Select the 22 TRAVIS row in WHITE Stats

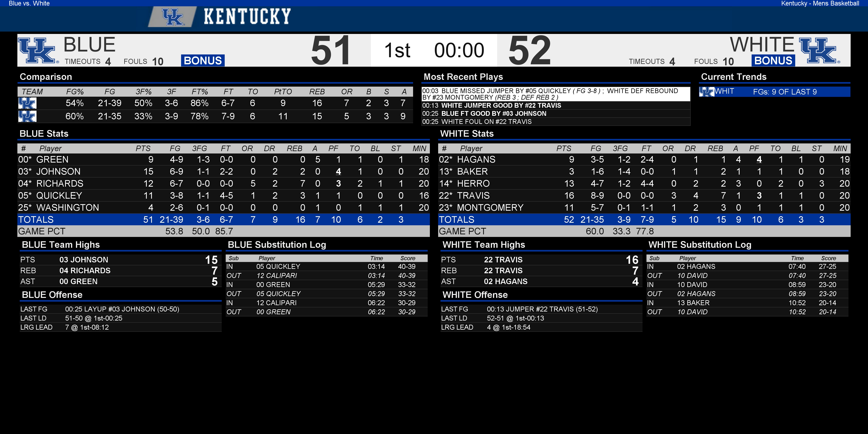(644, 195)
